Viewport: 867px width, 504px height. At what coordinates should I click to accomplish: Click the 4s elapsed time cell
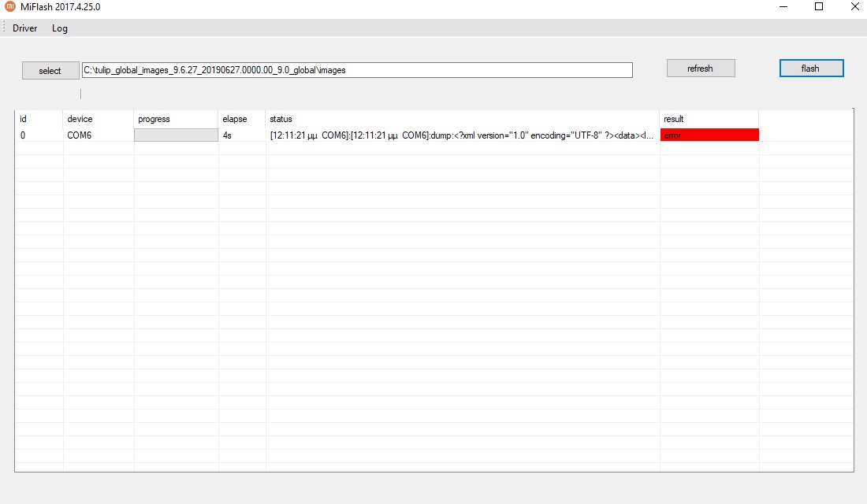pyautogui.click(x=228, y=135)
